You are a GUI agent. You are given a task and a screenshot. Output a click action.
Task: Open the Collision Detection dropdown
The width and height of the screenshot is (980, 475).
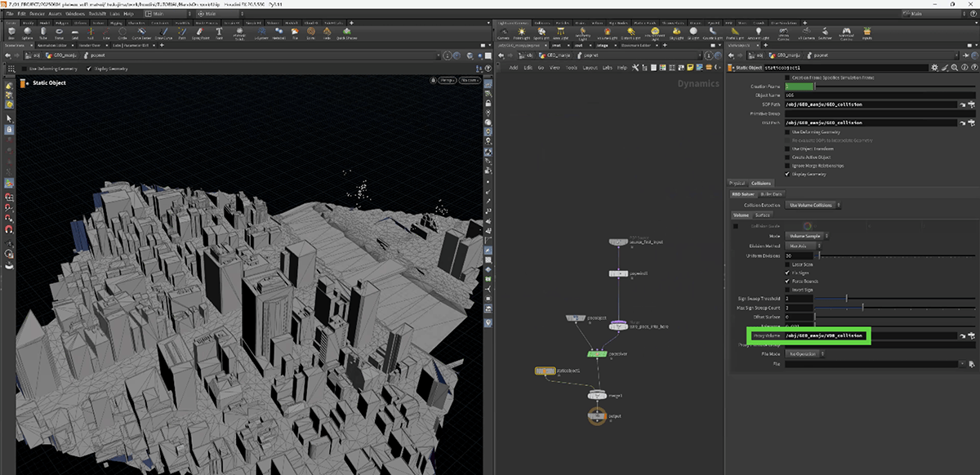coord(813,205)
